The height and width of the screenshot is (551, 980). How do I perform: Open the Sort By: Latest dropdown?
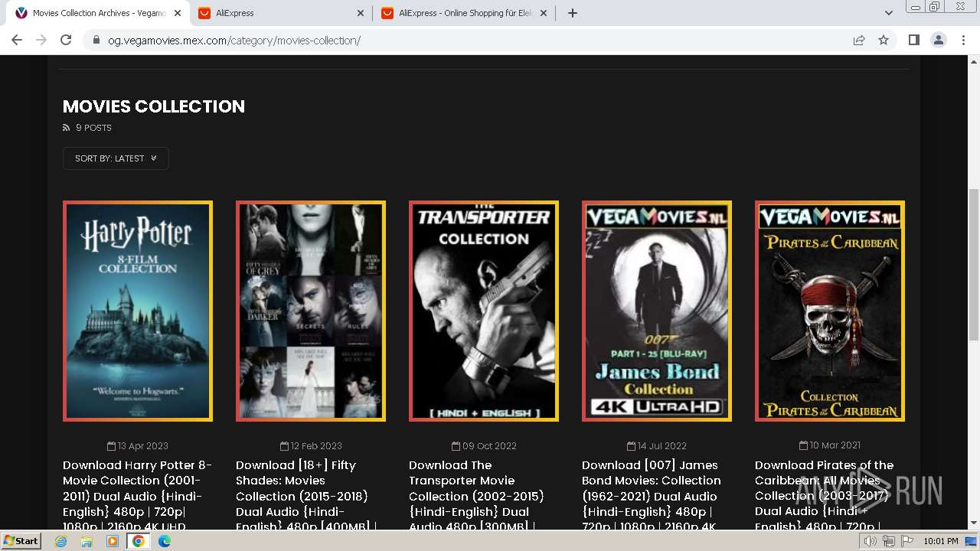point(116,158)
